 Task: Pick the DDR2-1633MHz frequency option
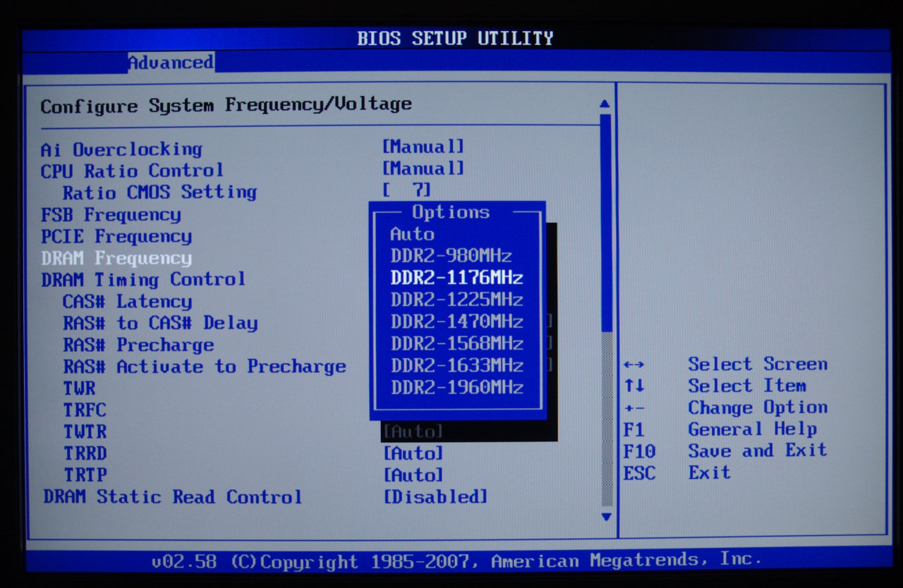tap(456, 365)
